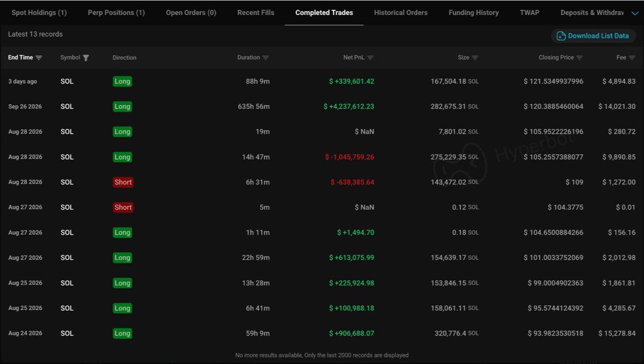Go to the Open Orders tab
Image resolution: width=644 pixels, height=364 pixels.
pos(191,12)
